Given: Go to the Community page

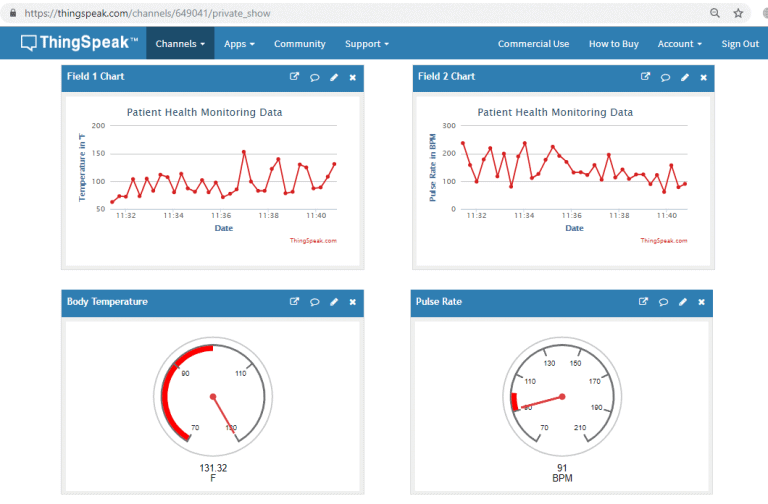Looking at the screenshot, I should tap(299, 44).
